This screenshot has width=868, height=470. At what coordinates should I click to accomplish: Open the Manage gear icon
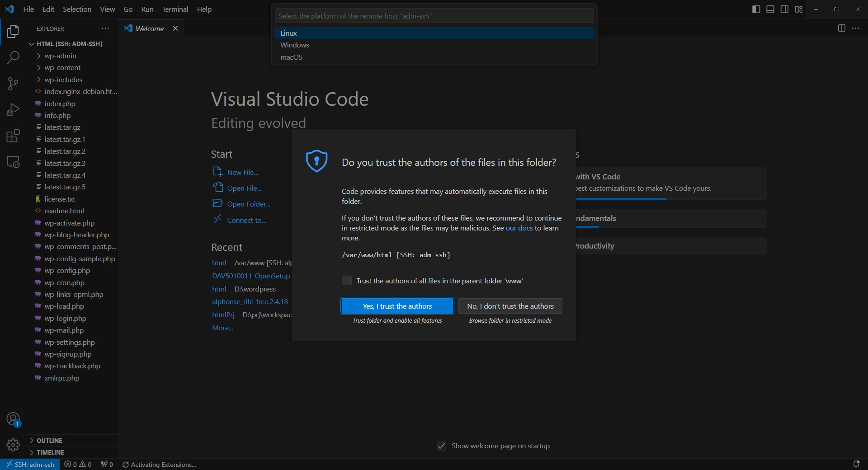(x=13, y=445)
